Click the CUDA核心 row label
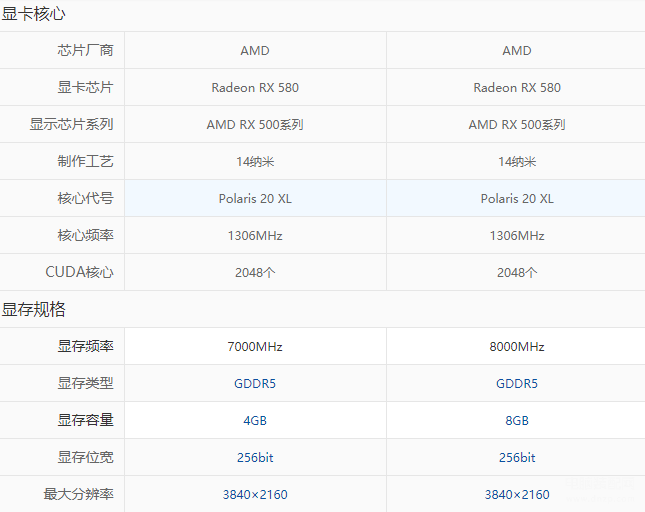Image resolution: width=645 pixels, height=512 pixels. (x=79, y=272)
